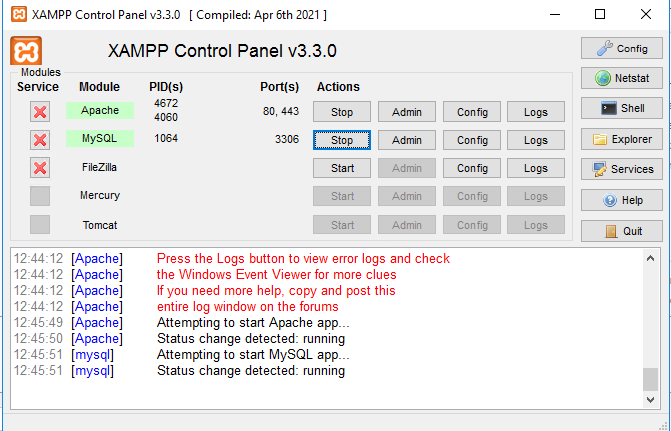Toggle the MySQL service checkbox
Viewport: 671px width, 431px height.
[x=40, y=140]
